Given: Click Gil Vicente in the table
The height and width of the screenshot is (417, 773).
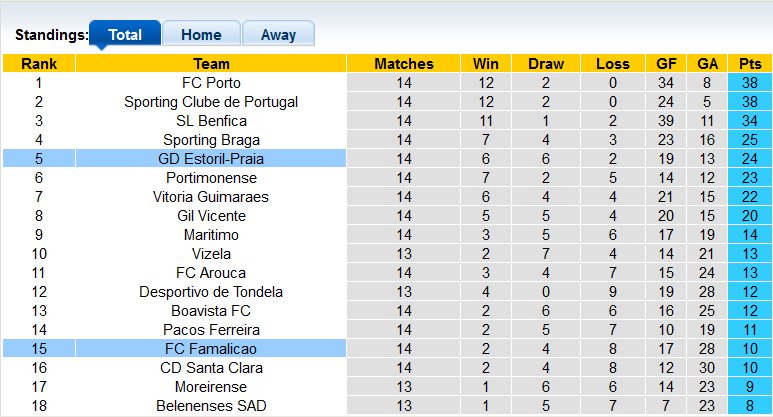Looking at the screenshot, I should (x=211, y=216).
